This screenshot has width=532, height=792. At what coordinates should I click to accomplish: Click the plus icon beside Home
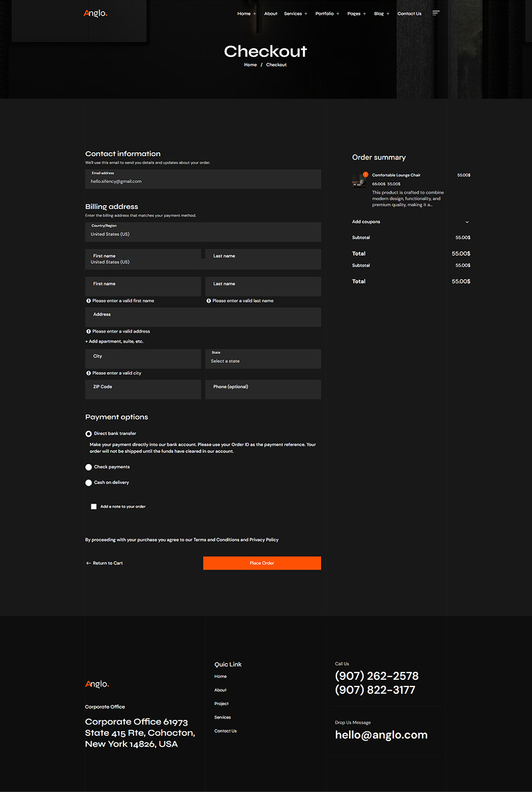254,14
